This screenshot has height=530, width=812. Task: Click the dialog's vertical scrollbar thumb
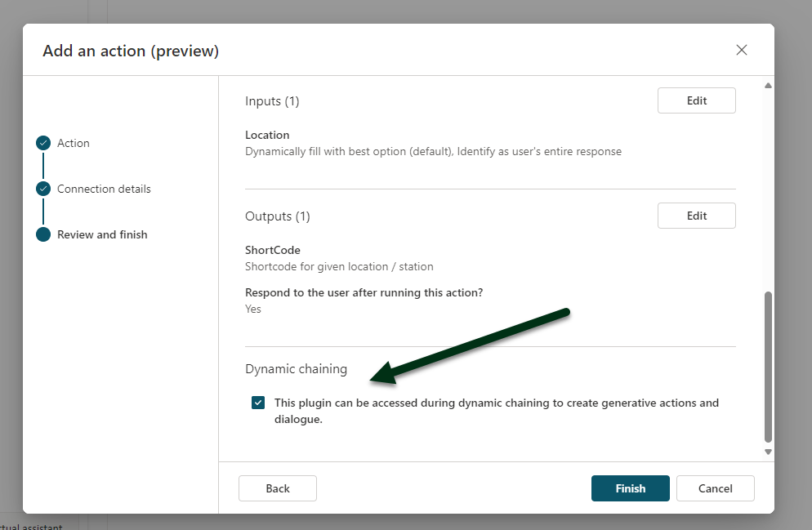click(768, 366)
